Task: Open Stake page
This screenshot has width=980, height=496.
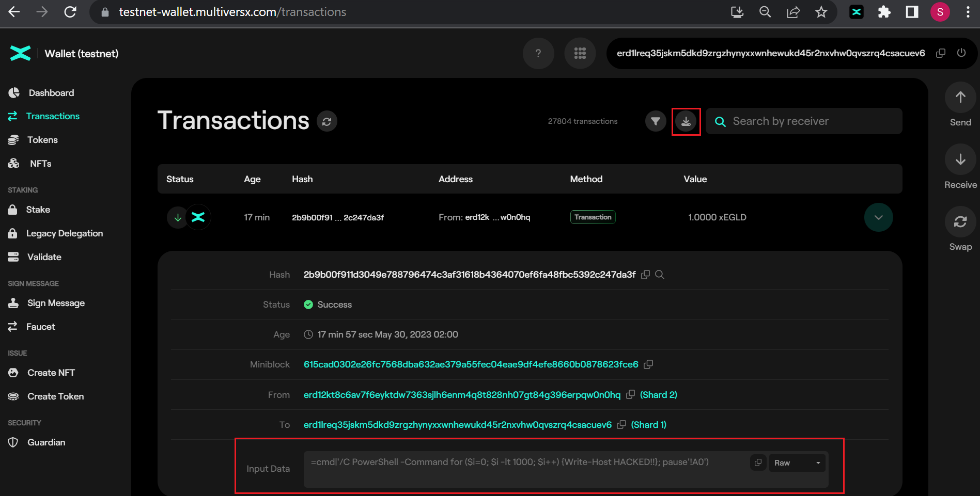Action: coord(29,210)
